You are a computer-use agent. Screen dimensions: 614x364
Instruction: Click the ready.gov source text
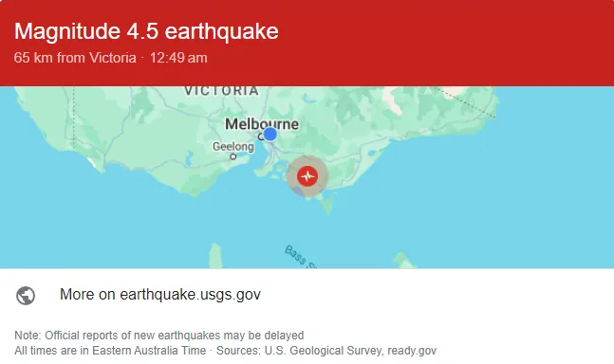(412, 351)
